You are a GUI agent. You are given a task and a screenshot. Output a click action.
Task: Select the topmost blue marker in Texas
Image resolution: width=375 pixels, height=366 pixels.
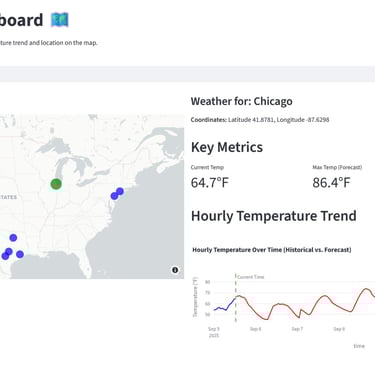(x=13, y=238)
